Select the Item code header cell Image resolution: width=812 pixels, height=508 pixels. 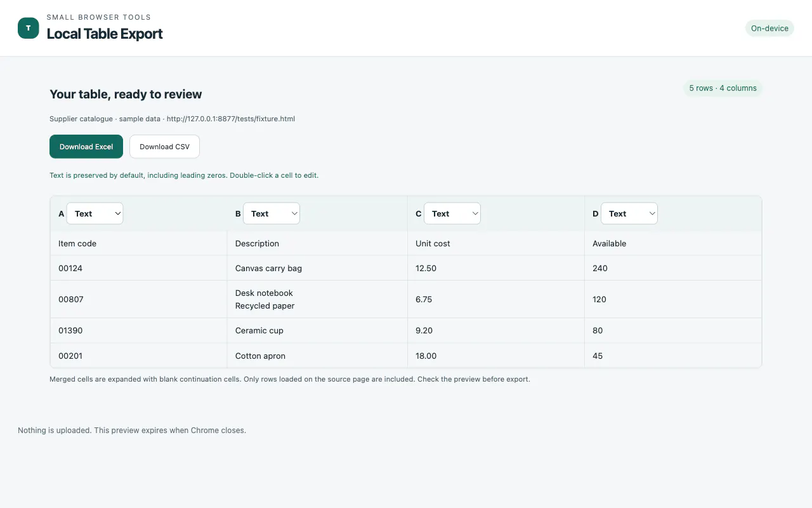(x=138, y=243)
